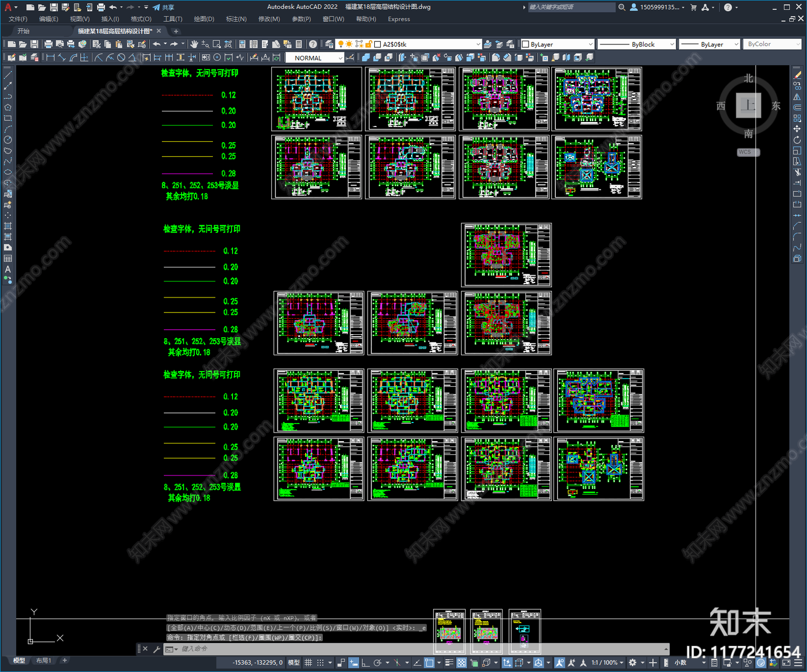Screen dimensions: 807x672
Task: Open the ByLayer color control dropdown
Action: point(557,44)
